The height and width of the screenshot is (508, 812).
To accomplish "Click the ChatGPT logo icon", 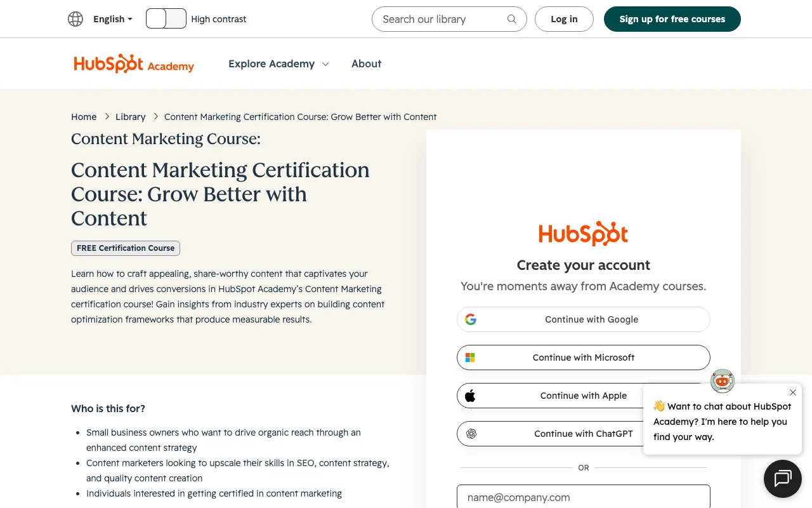I will tap(471, 434).
